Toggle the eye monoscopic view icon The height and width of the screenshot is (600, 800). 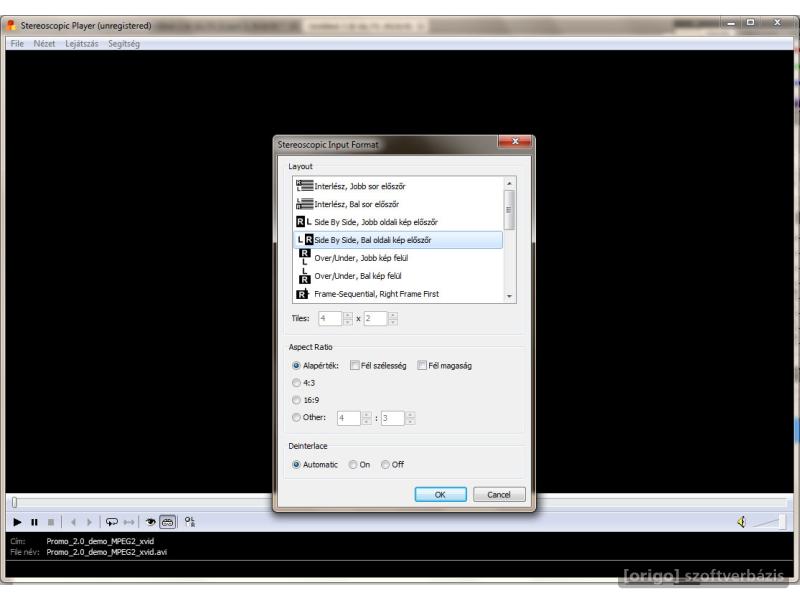pyautogui.click(x=151, y=522)
